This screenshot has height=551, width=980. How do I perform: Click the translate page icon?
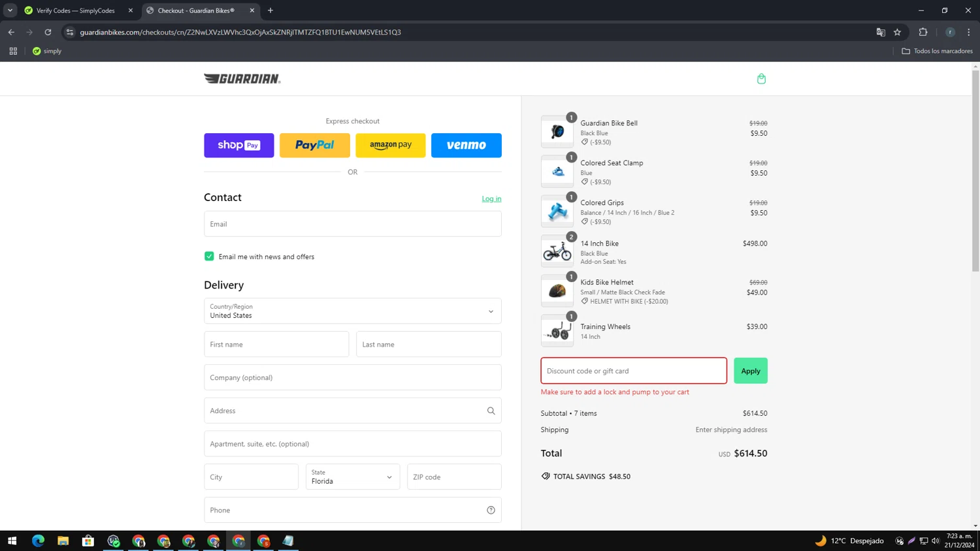pos(880,32)
